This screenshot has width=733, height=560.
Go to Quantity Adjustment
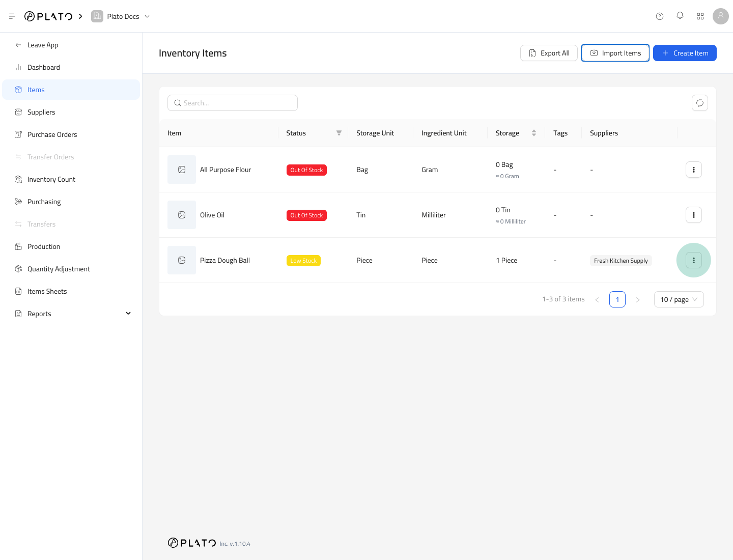[x=71, y=269]
